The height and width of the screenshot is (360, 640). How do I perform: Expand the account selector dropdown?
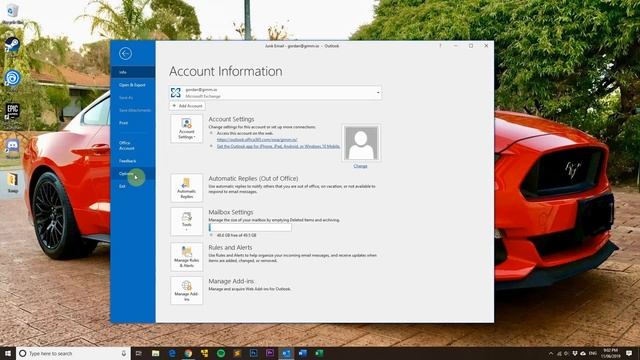pyautogui.click(x=378, y=93)
